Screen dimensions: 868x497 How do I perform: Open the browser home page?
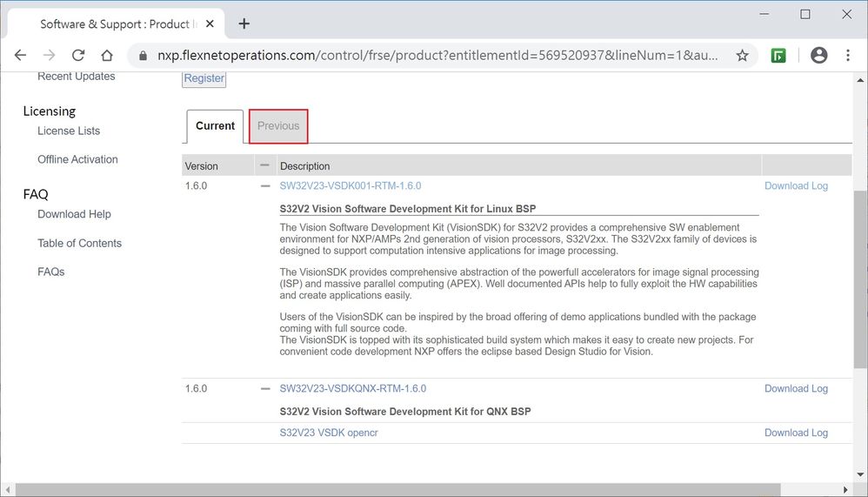[107, 55]
